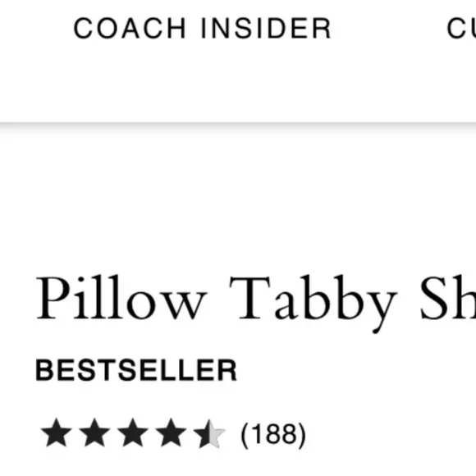Click the BESTSELLER badge label
The image size is (476, 476).
[x=136, y=370]
